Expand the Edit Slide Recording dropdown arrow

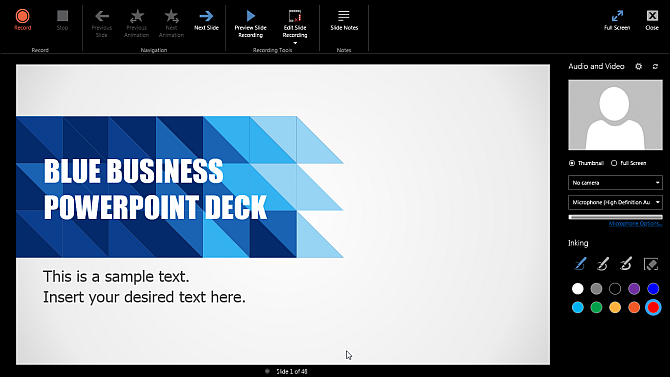(x=295, y=43)
